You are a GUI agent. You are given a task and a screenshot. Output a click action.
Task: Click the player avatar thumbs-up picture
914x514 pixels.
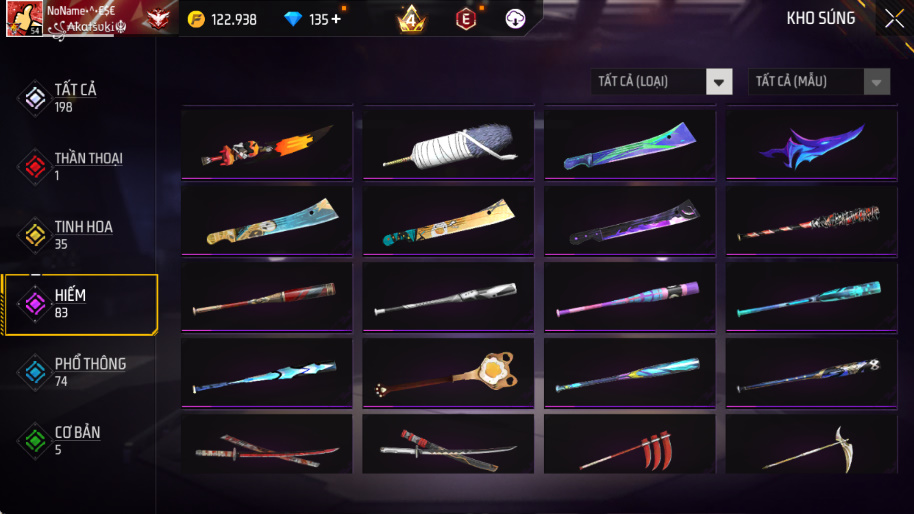click(24, 18)
